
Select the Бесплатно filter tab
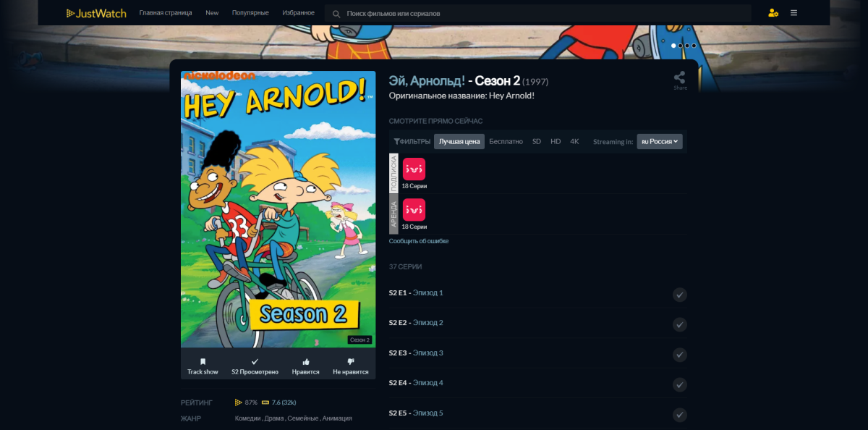pos(506,141)
